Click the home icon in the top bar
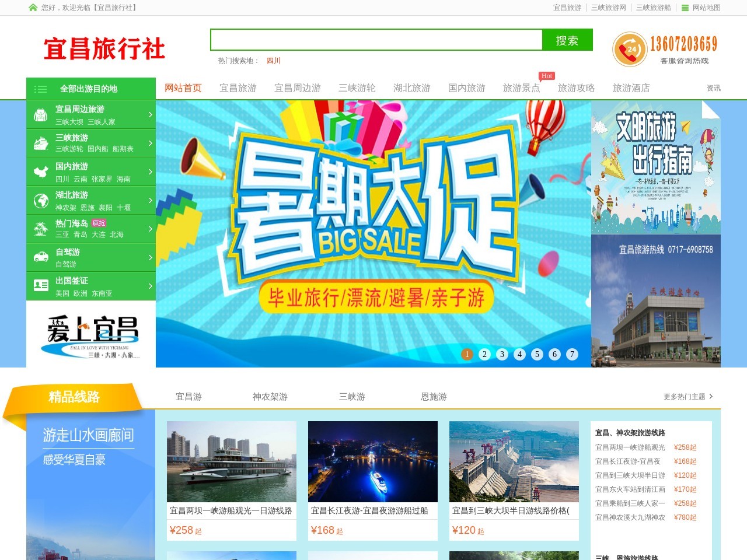 point(33,8)
